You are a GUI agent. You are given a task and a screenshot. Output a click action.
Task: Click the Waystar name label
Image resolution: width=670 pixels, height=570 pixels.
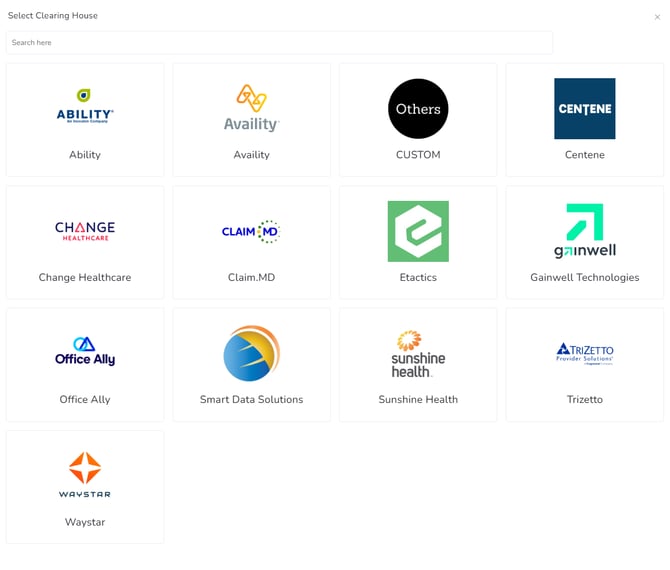(x=85, y=522)
